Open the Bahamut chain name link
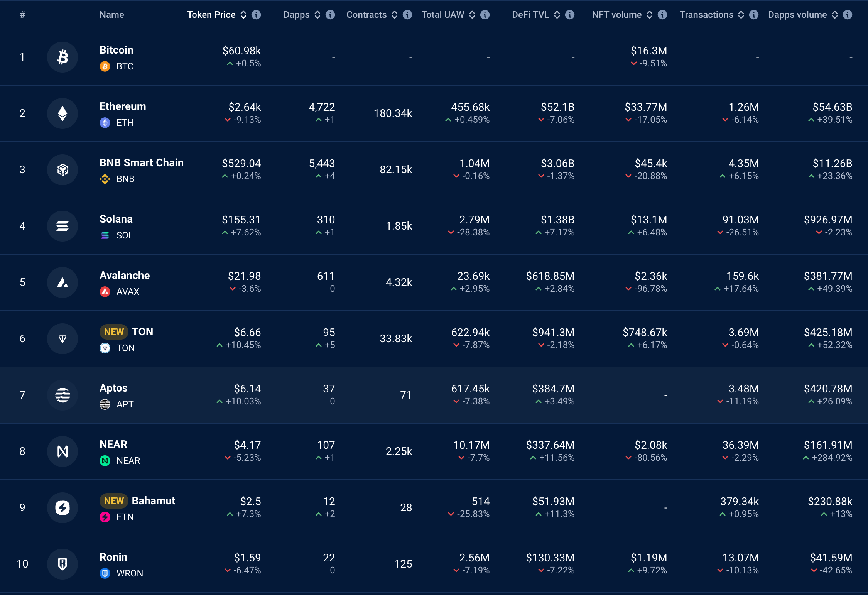The image size is (868, 595). click(x=153, y=501)
